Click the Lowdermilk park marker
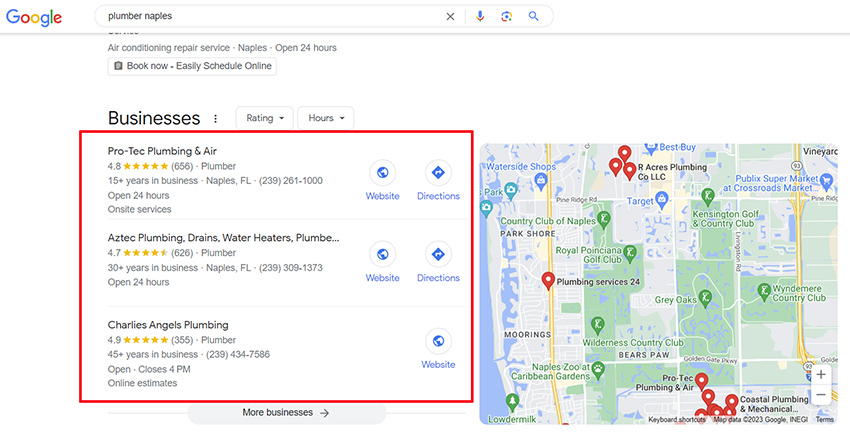The width and height of the screenshot is (850, 448). tap(512, 401)
